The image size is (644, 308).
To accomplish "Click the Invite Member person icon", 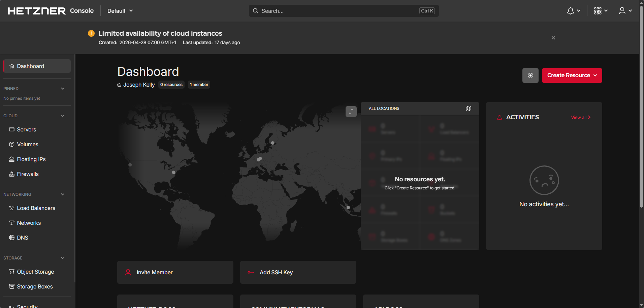I will coord(128,272).
